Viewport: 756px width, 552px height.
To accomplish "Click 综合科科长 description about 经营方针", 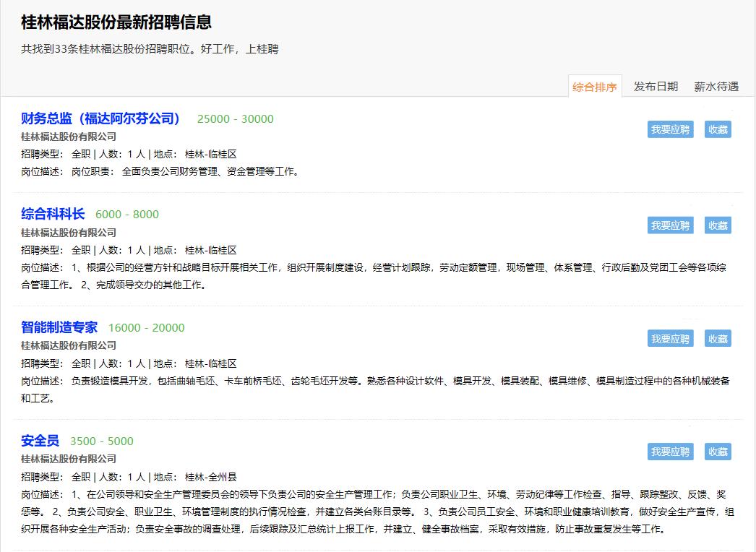I will pyautogui.click(x=374, y=276).
